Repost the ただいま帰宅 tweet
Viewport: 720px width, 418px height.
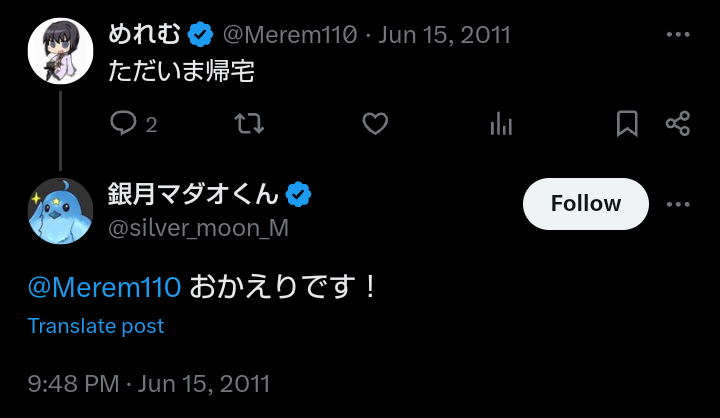248,124
